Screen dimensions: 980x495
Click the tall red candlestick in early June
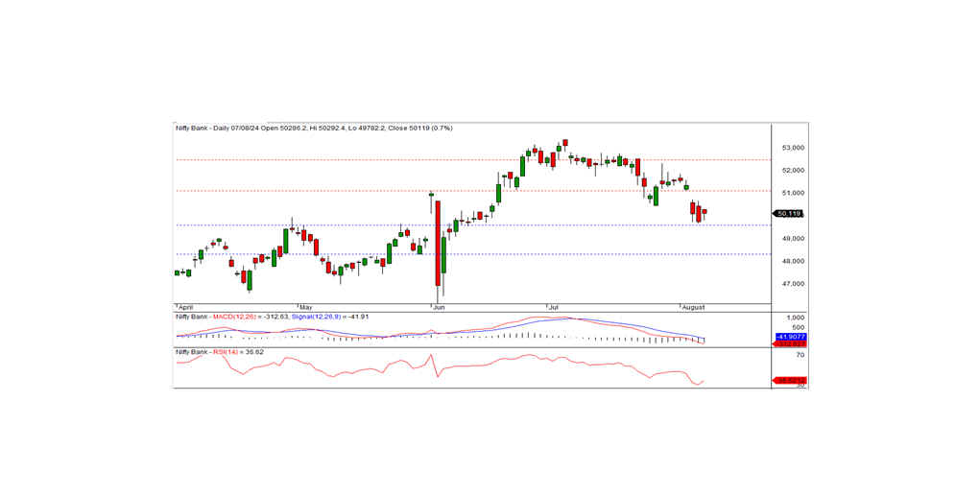[x=438, y=245]
